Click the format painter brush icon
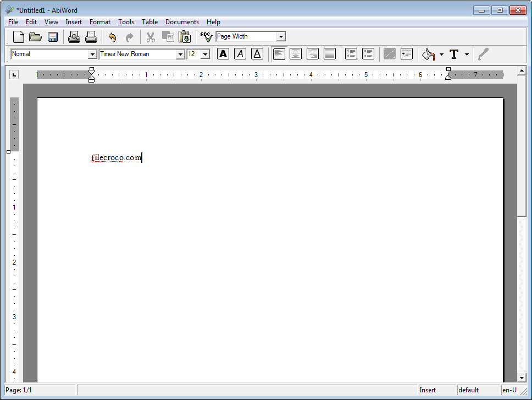The height and width of the screenshot is (400, 532). click(x=483, y=54)
